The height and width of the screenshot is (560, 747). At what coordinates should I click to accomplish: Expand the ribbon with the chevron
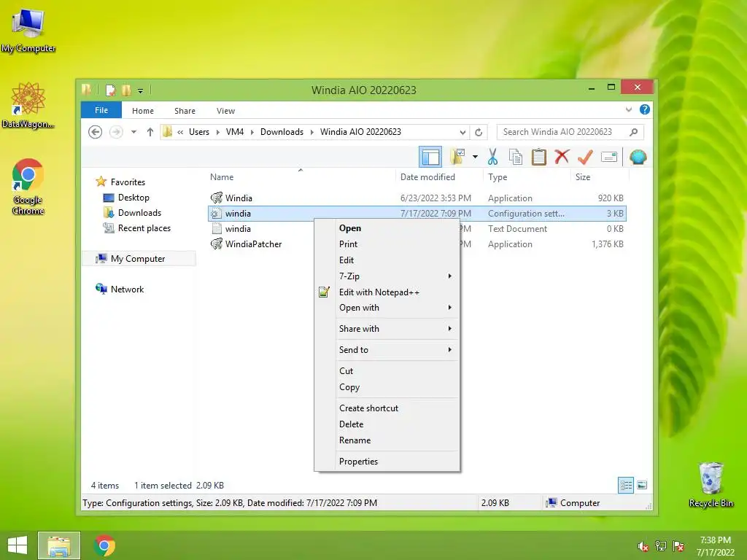(x=629, y=109)
